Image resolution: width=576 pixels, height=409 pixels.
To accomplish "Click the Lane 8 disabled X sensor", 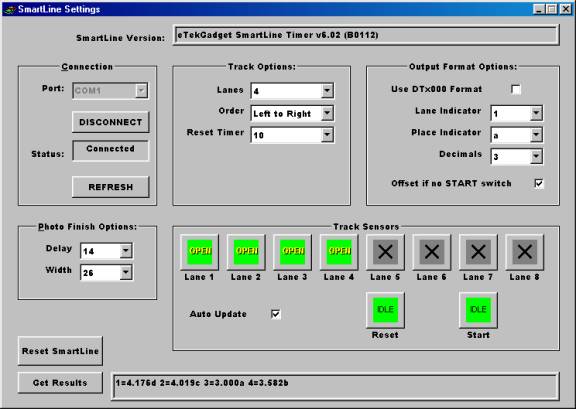I will click(x=525, y=252).
